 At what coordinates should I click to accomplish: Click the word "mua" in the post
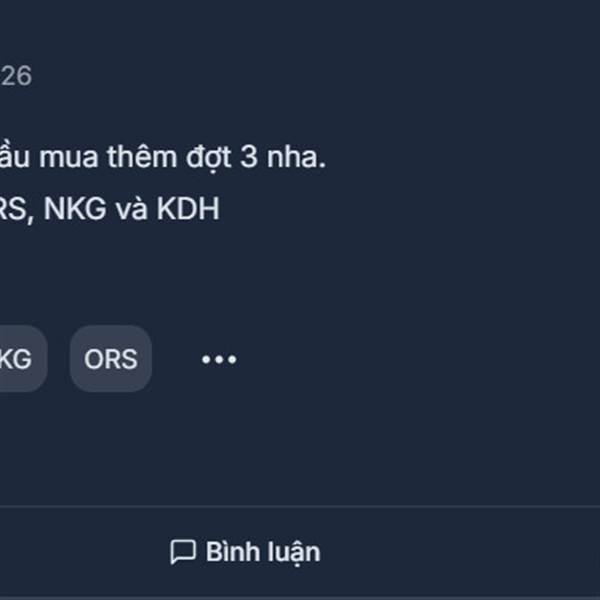(x=68, y=158)
